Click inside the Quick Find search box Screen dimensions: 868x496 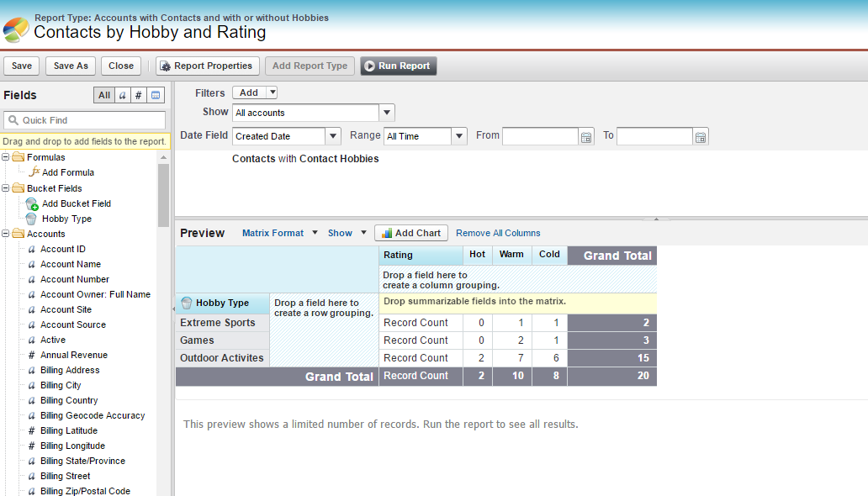84,119
